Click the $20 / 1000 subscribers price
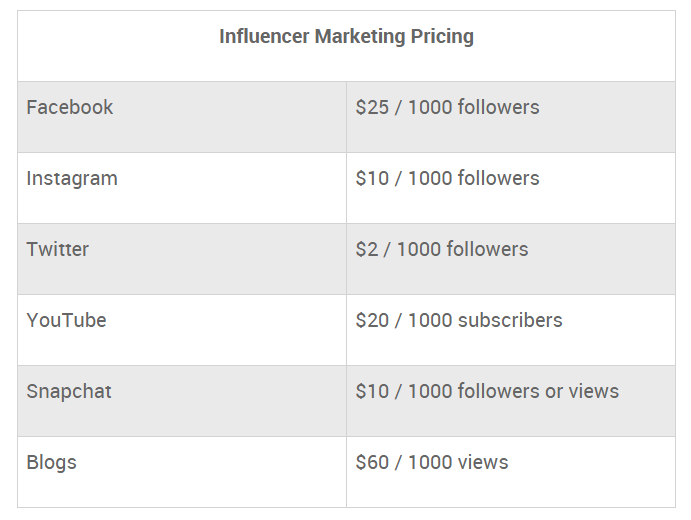Image resolution: width=691 pixels, height=520 pixels. pos(459,320)
